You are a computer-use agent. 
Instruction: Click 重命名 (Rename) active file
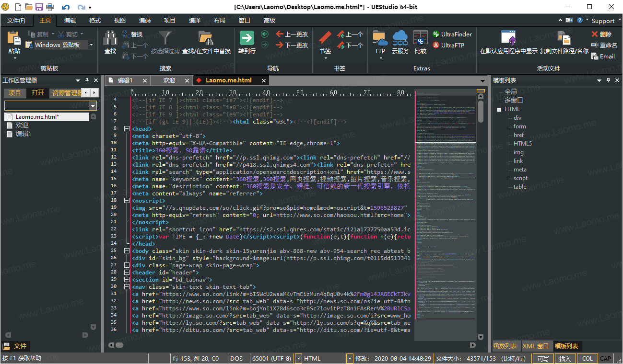(x=604, y=45)
